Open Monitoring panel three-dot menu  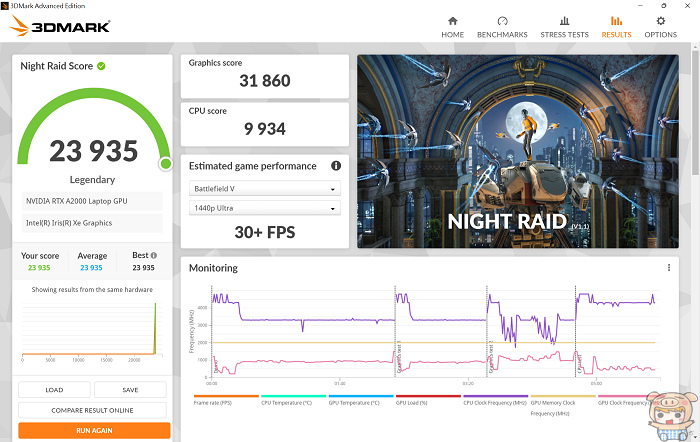[669, 268]
